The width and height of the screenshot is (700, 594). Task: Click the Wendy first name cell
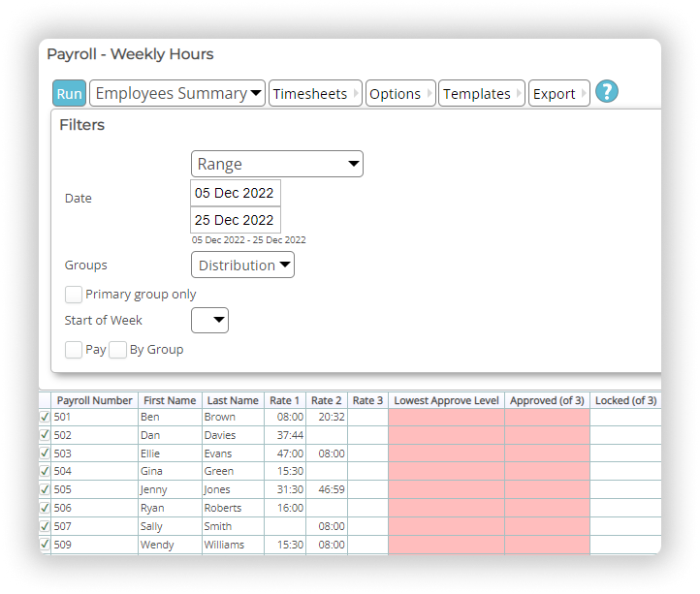pyautogui.click(x=170, y=545)
